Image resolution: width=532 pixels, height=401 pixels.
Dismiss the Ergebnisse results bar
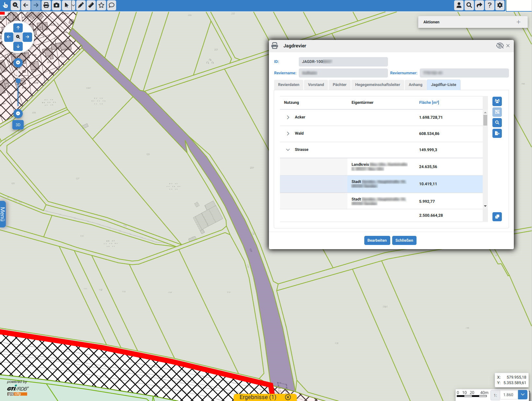pyautogui.click(x=288, y=397)
